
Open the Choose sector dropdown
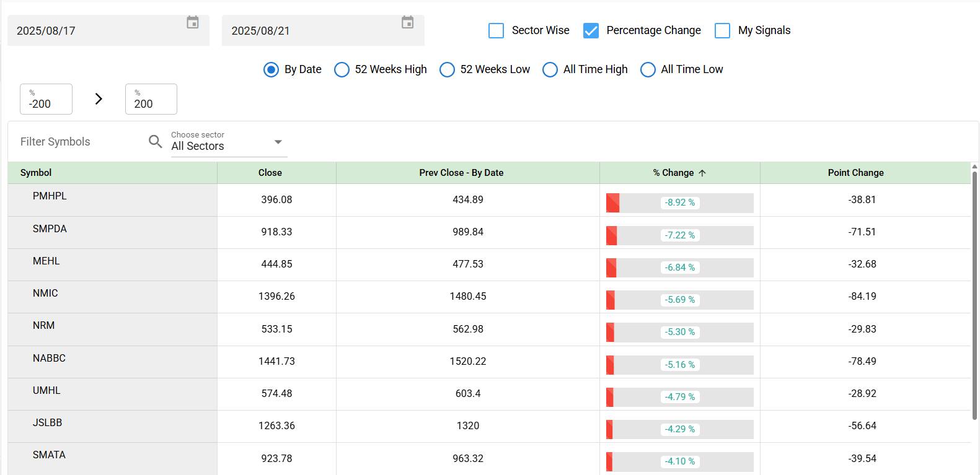point(229,143)
